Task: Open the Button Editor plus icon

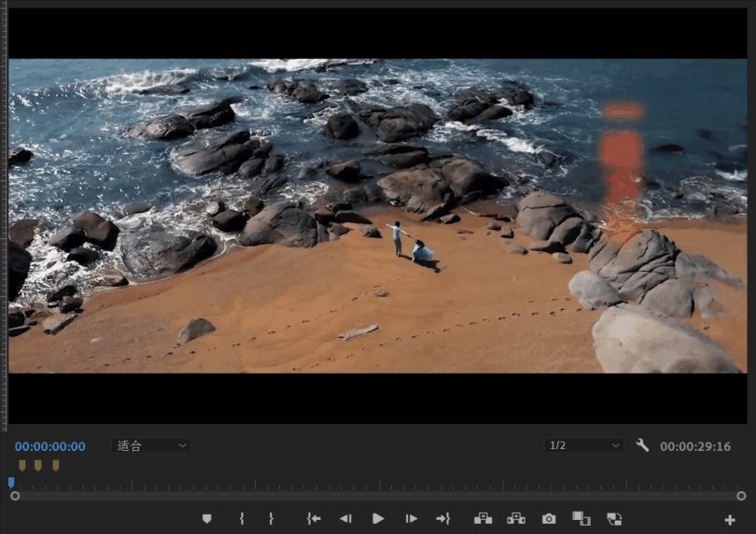Action: [730, 520]
